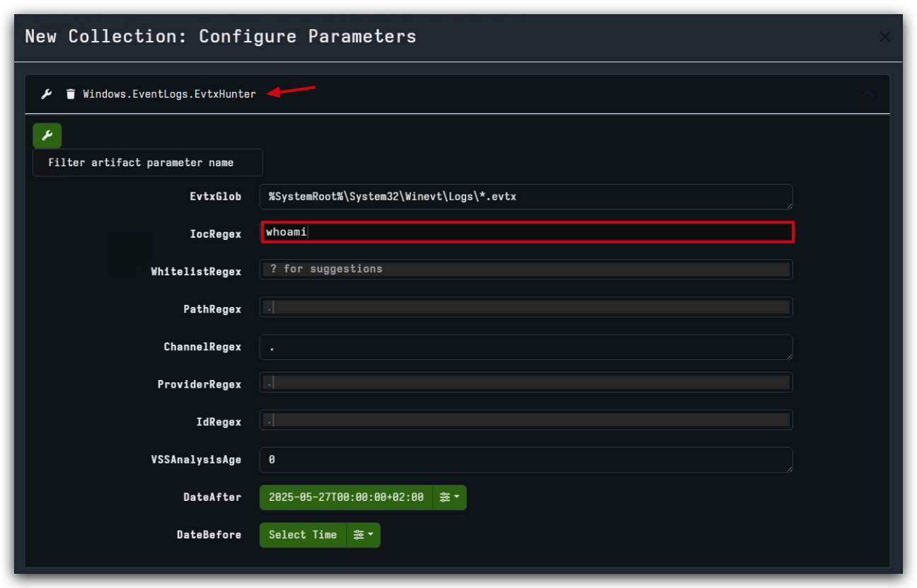Open the DateAfter time picker button
Image resolution: width=917 pixels, height=588 pixels.
click(346, 497)
